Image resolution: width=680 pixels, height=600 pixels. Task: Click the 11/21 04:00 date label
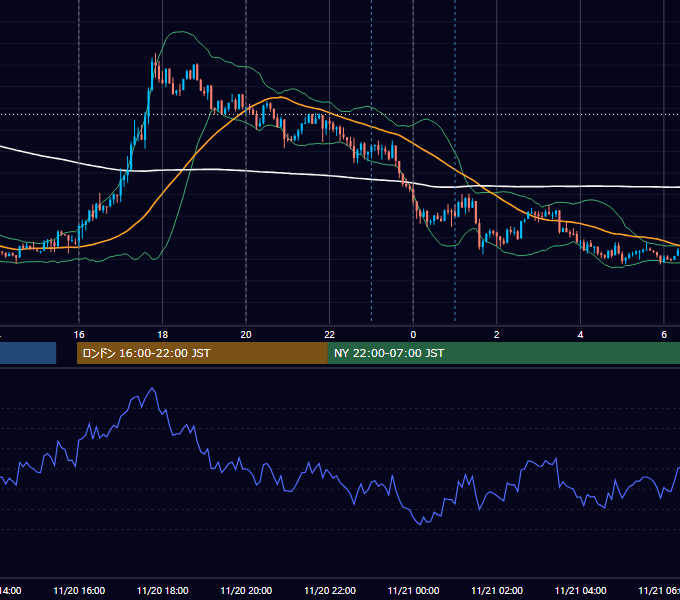(581, 590)
